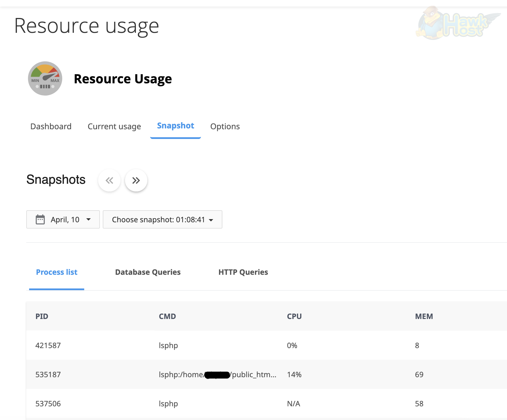This screenshot has height=420, width=507.
Task: View the HTTP Queries tab
Action: 243,272
